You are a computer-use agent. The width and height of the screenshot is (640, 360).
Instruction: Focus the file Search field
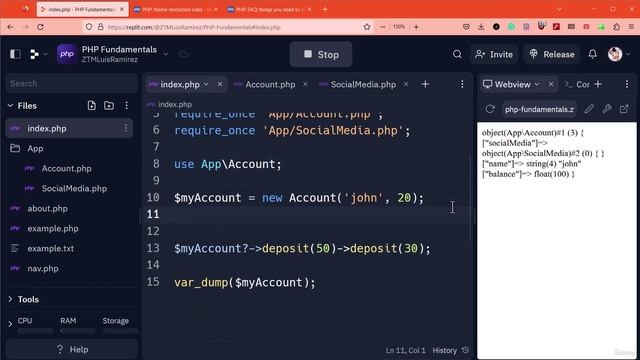pyautogui.click(x=72, y=84)
